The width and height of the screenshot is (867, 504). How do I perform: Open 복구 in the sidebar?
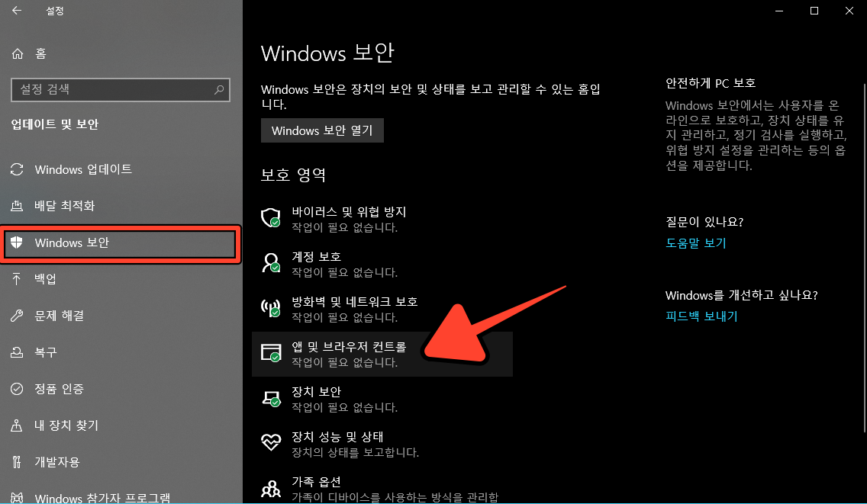click(121, 352)
